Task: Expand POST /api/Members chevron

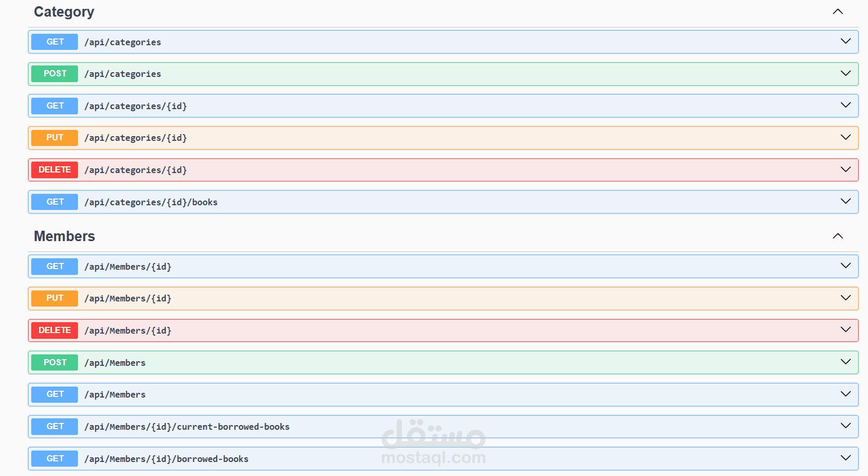Action: (846, 362)
